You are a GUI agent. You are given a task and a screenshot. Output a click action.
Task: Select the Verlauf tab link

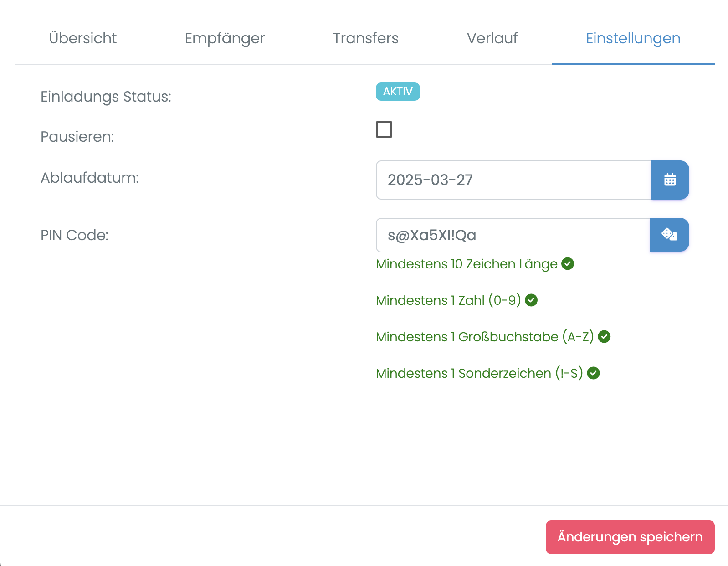pos(492,38)
